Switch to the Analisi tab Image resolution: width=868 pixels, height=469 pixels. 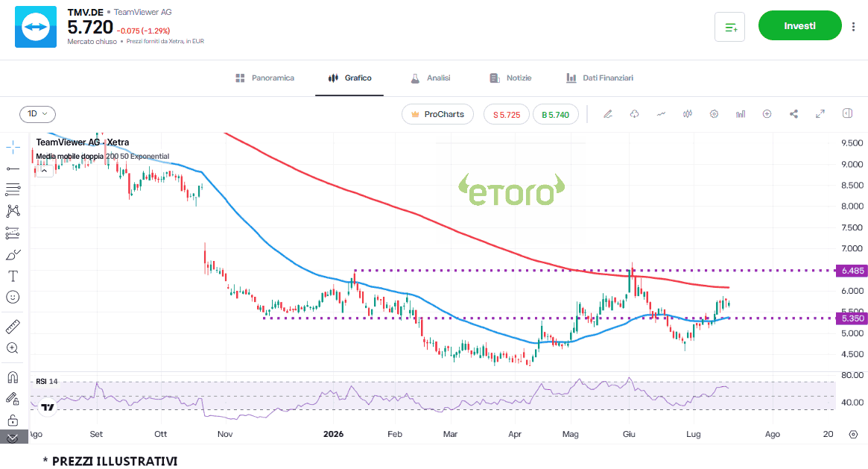click(x=430, y=78)
